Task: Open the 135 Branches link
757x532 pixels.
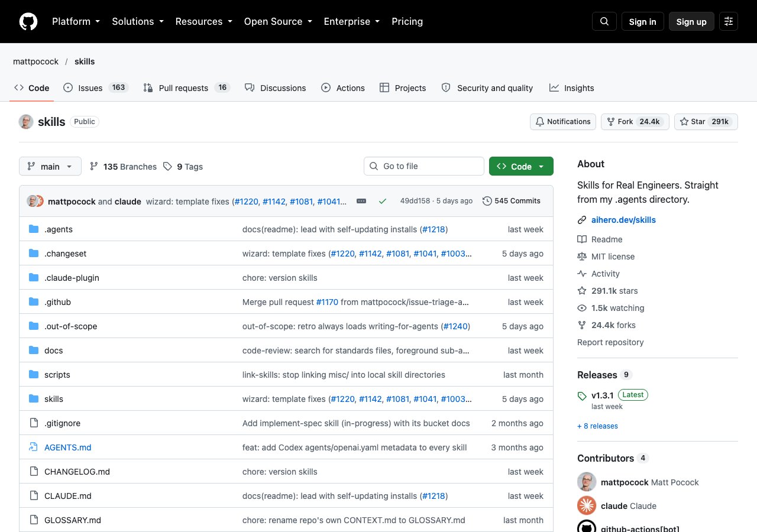Action: coord(123,167)
